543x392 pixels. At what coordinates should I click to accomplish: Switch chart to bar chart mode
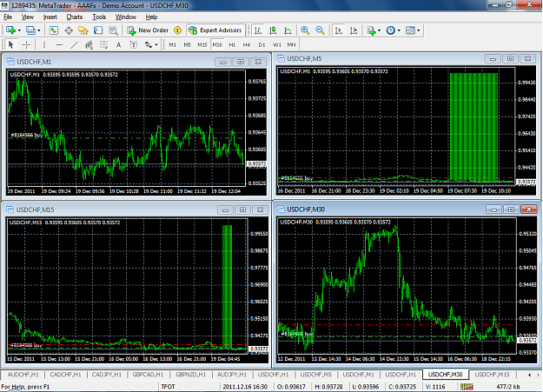click(x=258, y=30)
